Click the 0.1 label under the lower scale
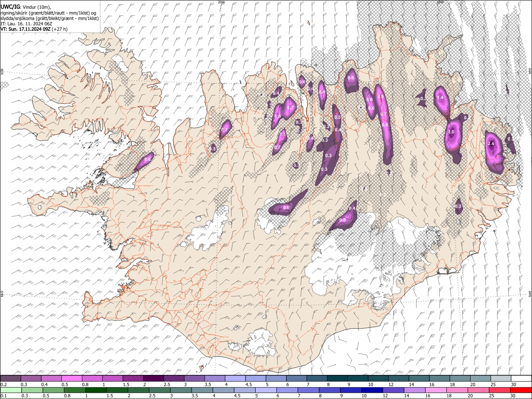This screenshot has height=399, width=532. coord(3,396)
